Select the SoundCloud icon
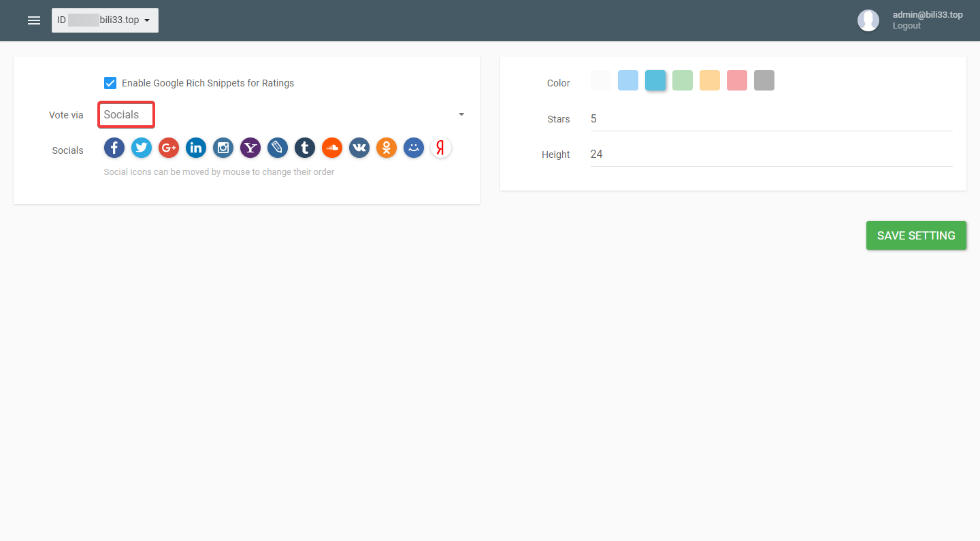The image size is (980, 541). 332,148
